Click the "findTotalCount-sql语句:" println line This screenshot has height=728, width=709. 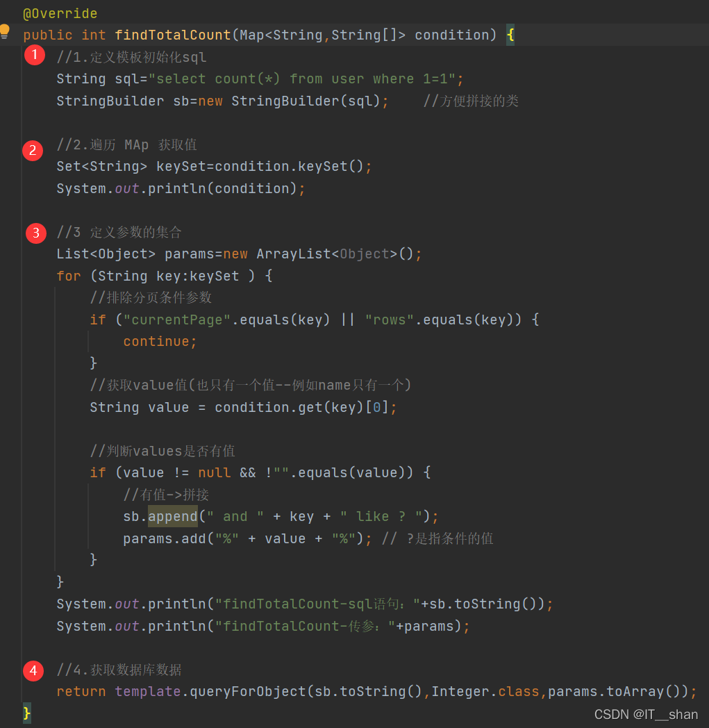(305, 604)
